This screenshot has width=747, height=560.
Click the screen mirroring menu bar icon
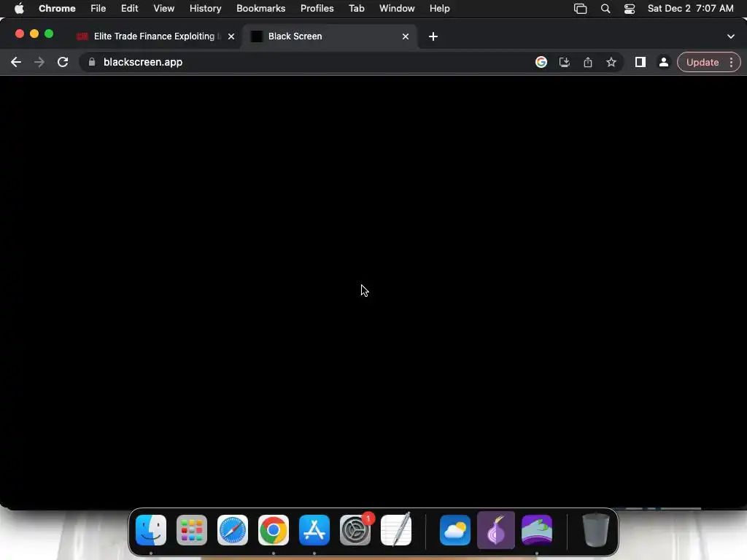(580, 9)
